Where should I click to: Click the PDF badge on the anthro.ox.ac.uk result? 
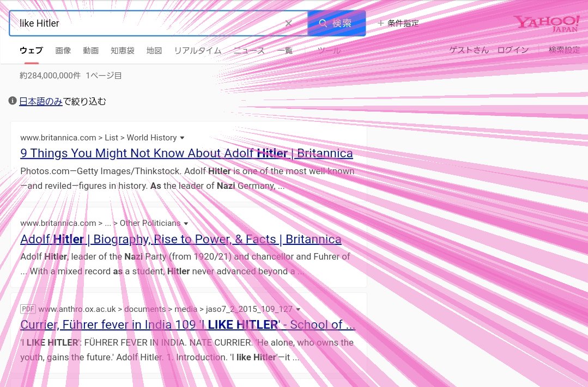point(28,309)
